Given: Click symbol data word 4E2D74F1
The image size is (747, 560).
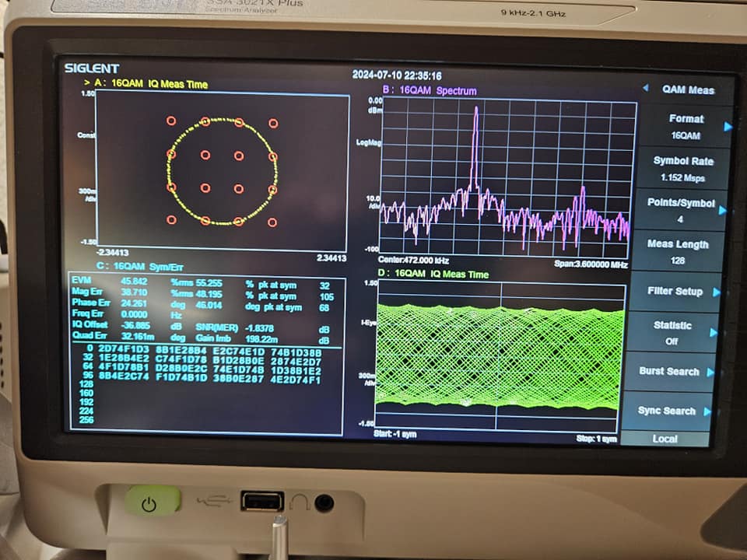Looking at the screenshot, I should [296, 380].
